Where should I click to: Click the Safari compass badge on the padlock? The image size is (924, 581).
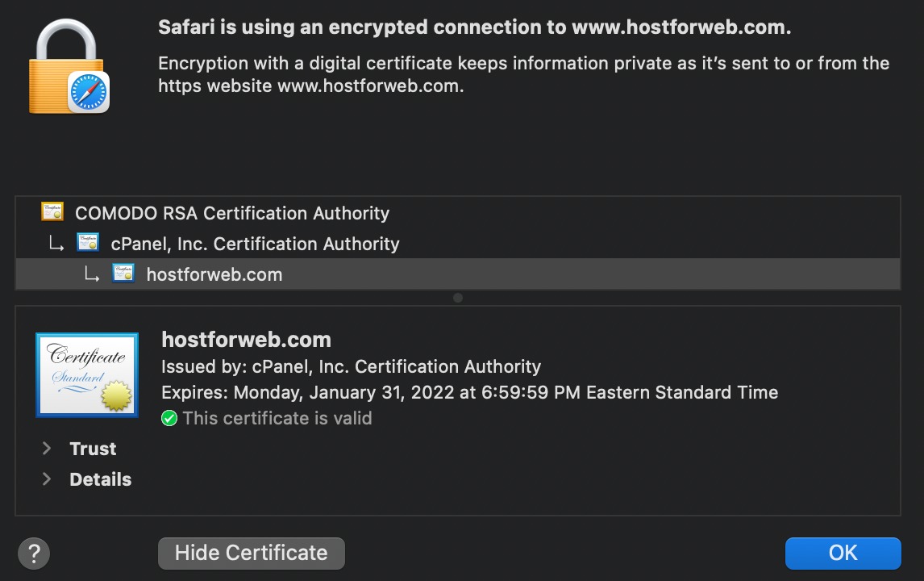pyautogui.click(x=89, y=92)
